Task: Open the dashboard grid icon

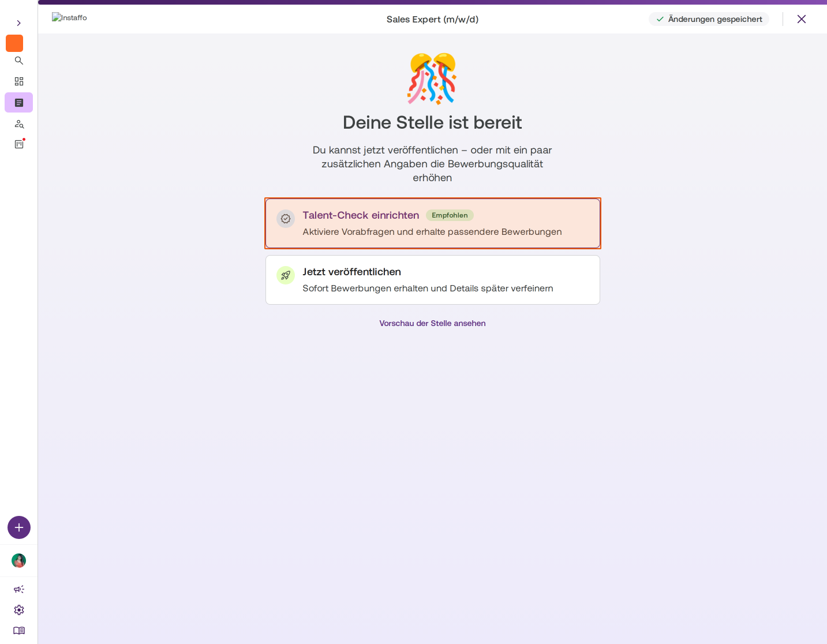Action: pyautogui.click(x=19, y=81)
